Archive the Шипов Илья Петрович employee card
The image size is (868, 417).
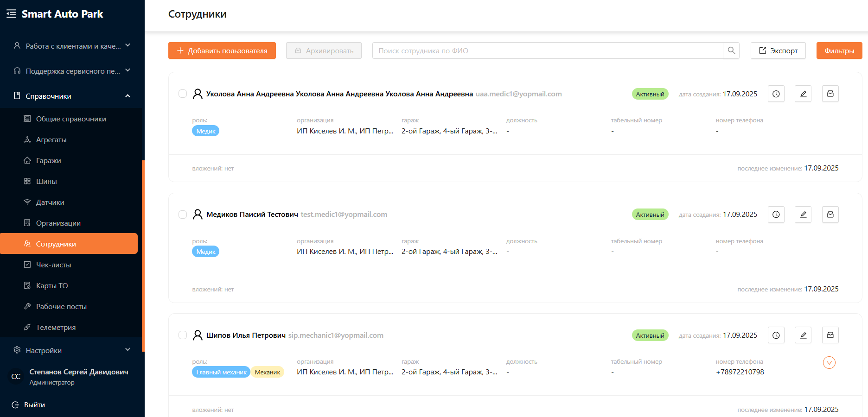pyautogui.click(x=830, y=335)
